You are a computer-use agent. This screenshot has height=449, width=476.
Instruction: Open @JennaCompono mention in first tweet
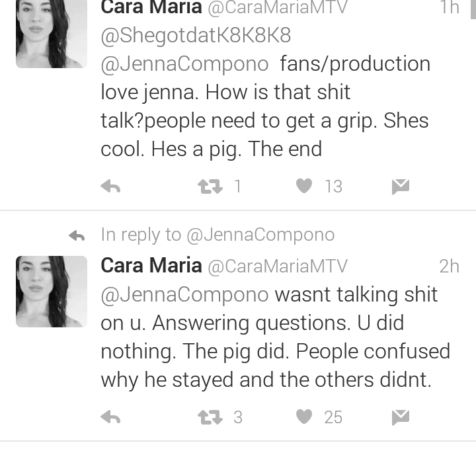[x=184, y=64]
